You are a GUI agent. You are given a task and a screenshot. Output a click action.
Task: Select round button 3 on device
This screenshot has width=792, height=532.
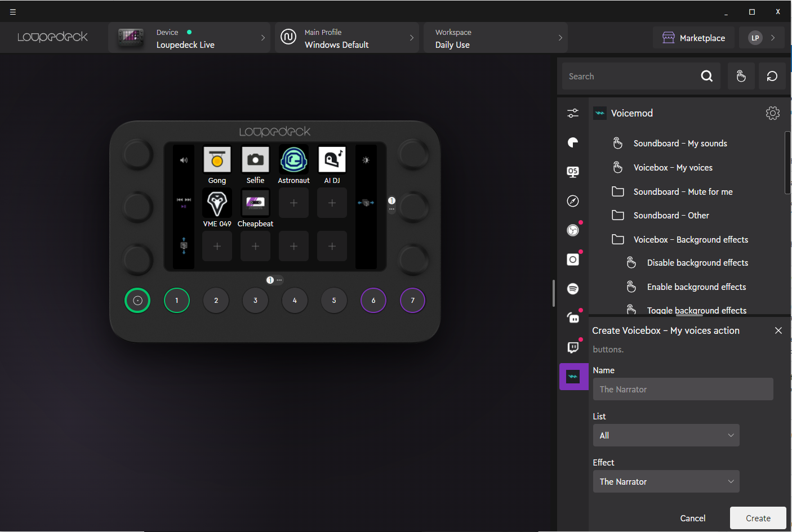(x=255, y=300)
